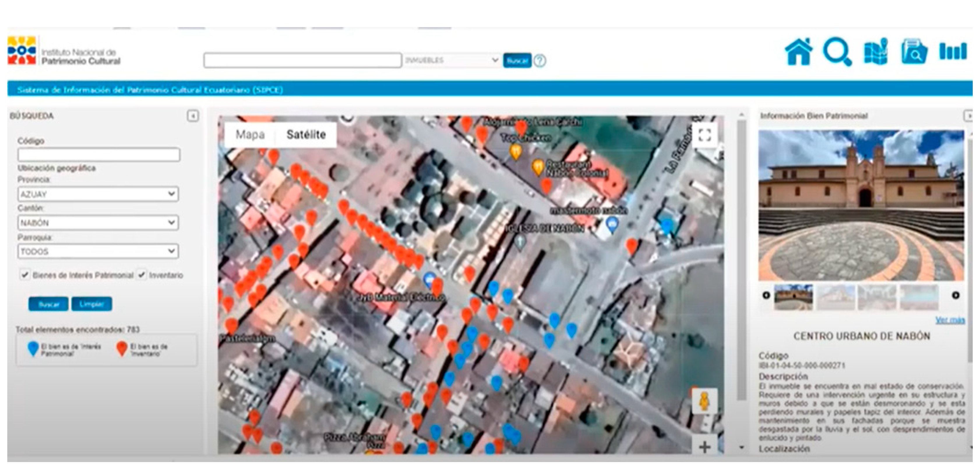The height and width of the screenshot is (474, 980).
Task: Uncheck the Inventario checkbox
Action: (x=142, y=275)
